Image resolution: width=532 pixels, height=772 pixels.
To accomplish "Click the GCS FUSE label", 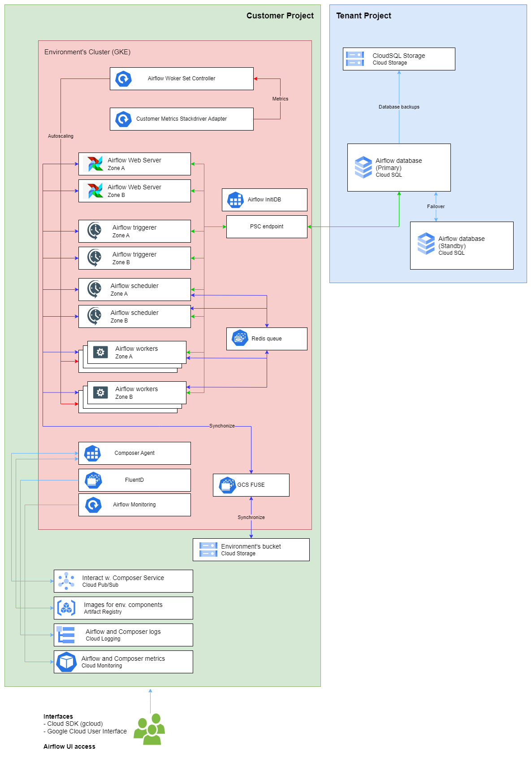I will (251, 485).
